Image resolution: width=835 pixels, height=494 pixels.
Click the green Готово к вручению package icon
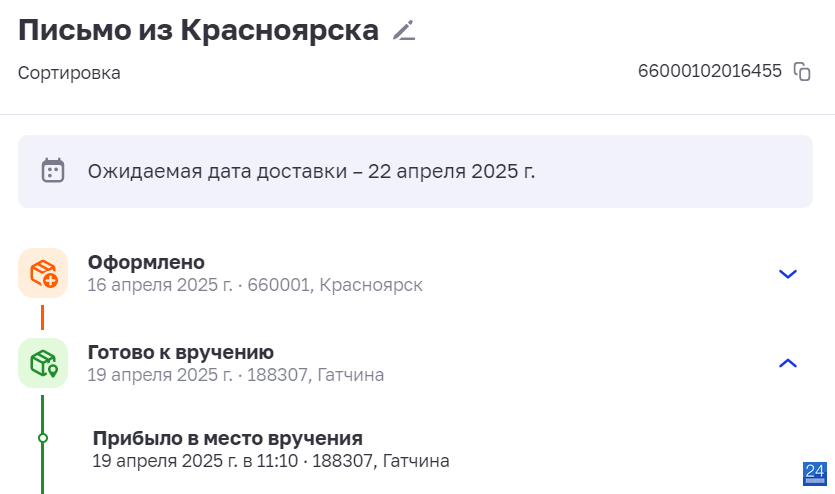click(x=43, y=363)
